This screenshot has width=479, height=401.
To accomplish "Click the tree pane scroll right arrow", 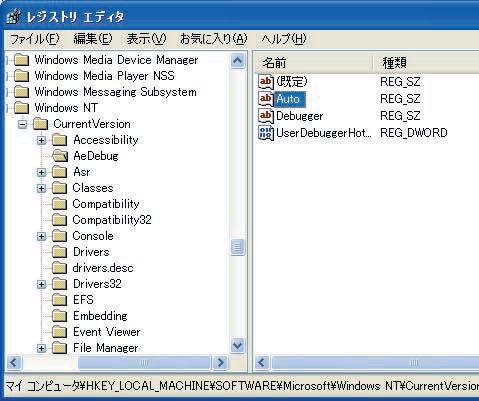I will (221, 362).
